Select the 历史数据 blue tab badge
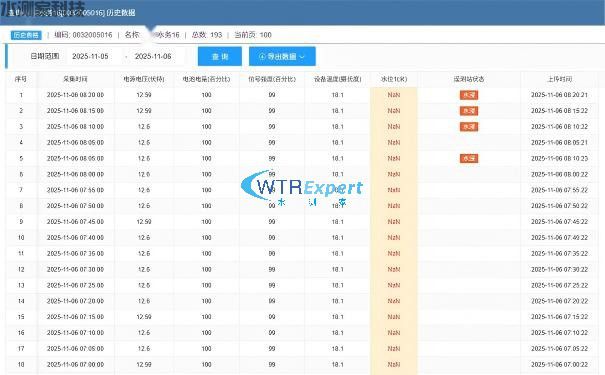The image size is (605, 375). 26,35
